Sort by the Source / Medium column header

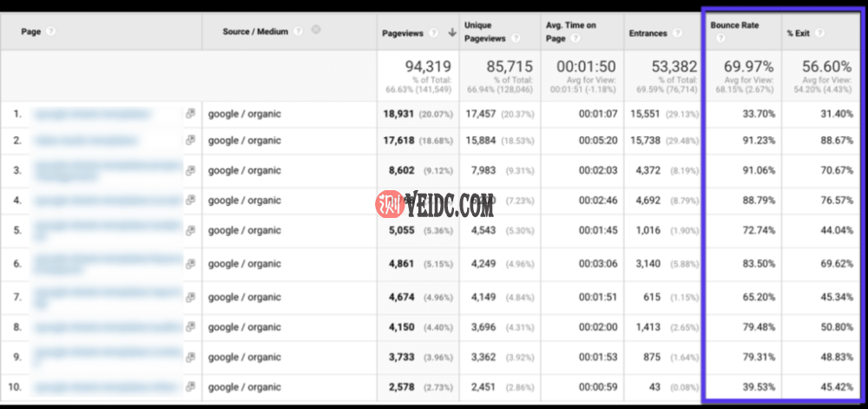[x=255, y=31]
